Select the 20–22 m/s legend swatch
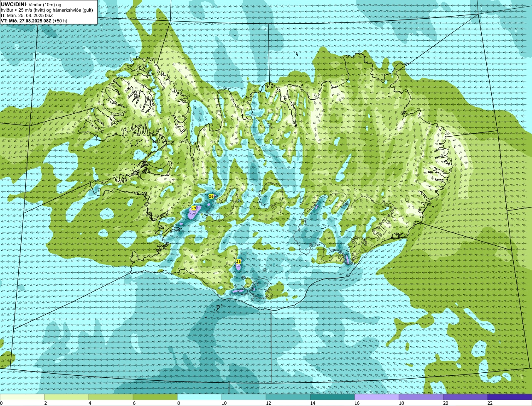The image size is (532, 406). 465,397
